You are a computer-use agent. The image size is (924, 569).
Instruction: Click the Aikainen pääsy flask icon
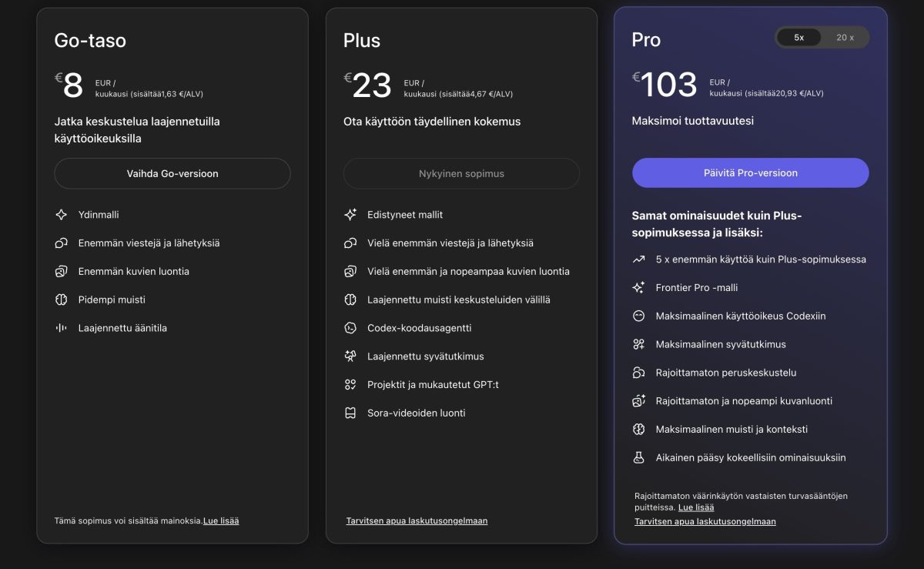(x=639, y=457)
